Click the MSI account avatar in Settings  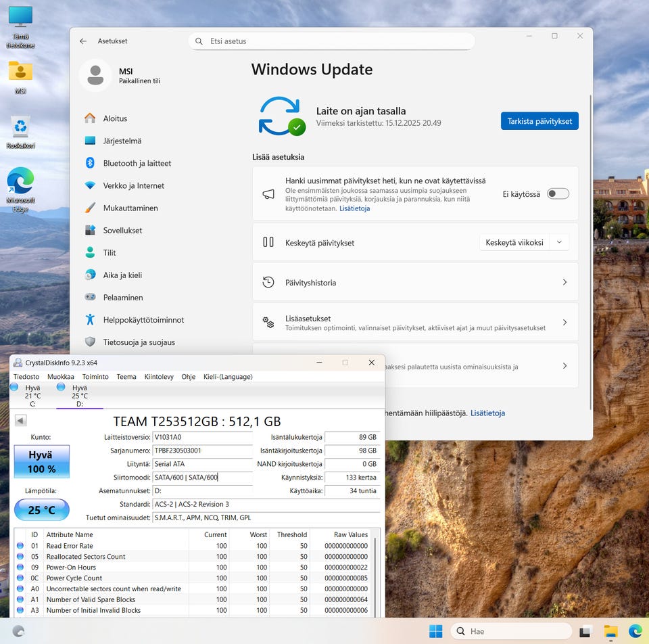click(x=95, y=75)
